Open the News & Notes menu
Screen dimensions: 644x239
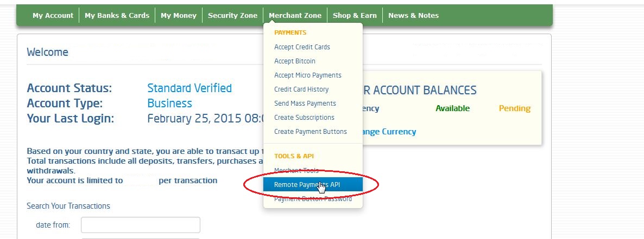[x=413, y=16]
